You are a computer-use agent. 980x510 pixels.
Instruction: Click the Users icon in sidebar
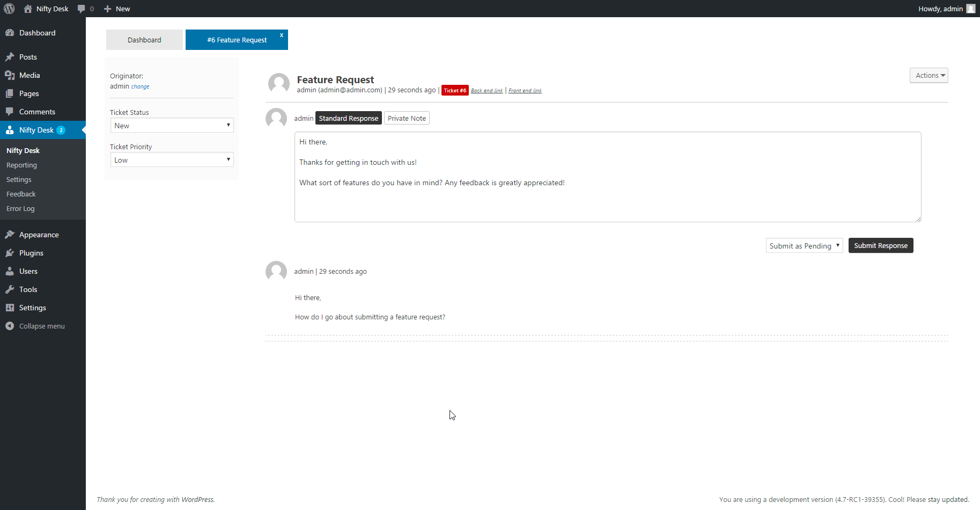(10, 271)
